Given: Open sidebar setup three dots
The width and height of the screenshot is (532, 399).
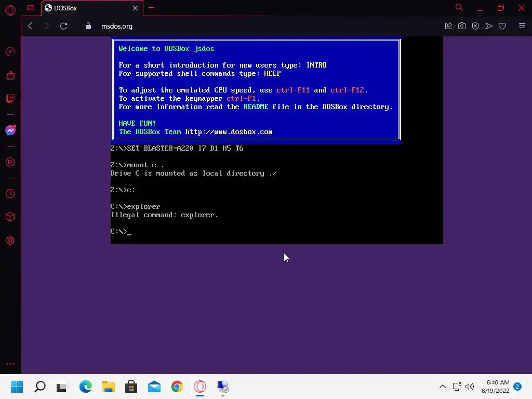Looking at the screenshot, I should (10, 364).
